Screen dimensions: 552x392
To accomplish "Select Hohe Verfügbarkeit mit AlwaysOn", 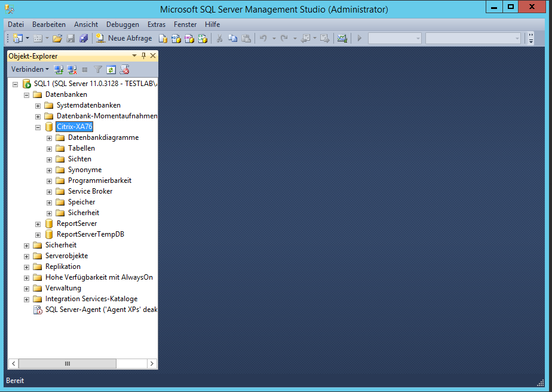I will tap(99, 277).
